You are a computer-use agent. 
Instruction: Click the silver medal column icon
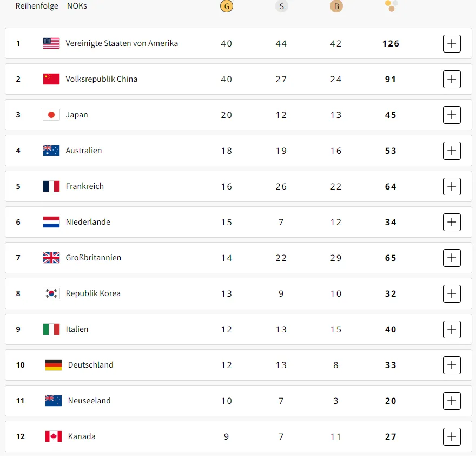tap(281, 6)
